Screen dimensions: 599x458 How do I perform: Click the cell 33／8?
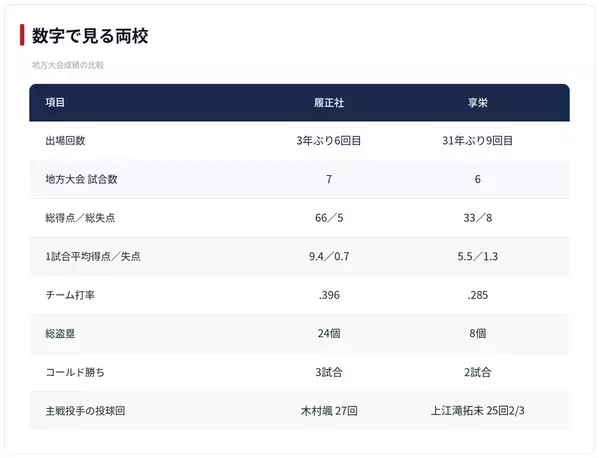coord(478,218)
